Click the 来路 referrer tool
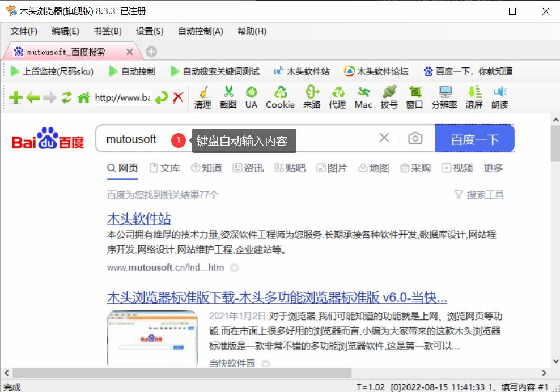Image resolution: width=560 pixels, height=392 pixels. [311, 97]
